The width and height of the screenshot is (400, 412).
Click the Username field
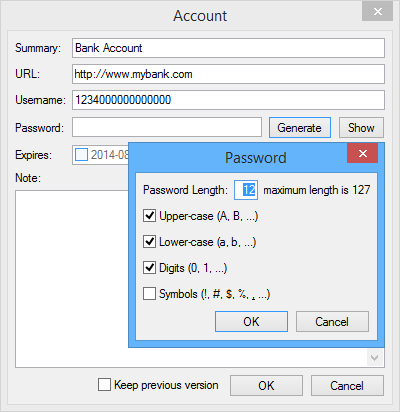(228, 100)
